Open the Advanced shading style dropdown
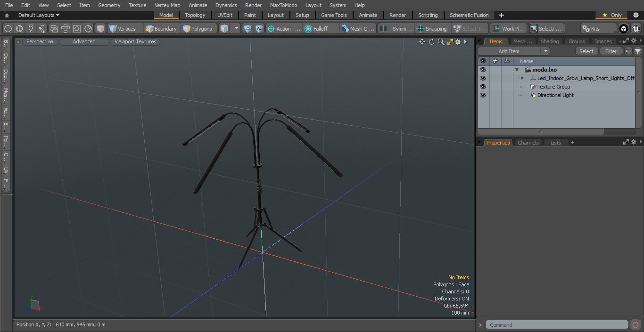Viewport: 644px width, 332px height. click(84, 41)
